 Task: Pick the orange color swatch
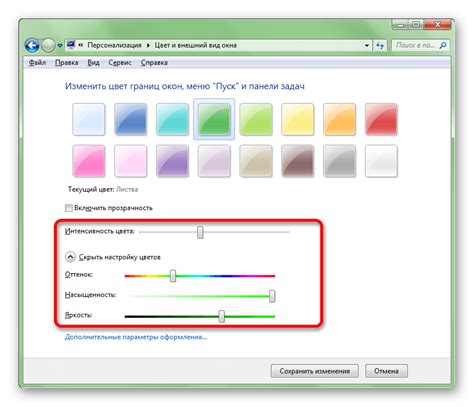[339, 119]
